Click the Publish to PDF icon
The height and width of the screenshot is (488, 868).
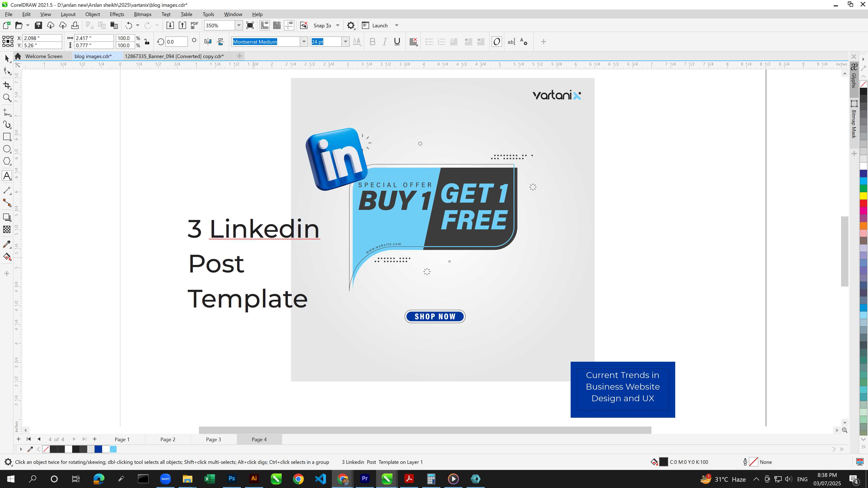194,25
